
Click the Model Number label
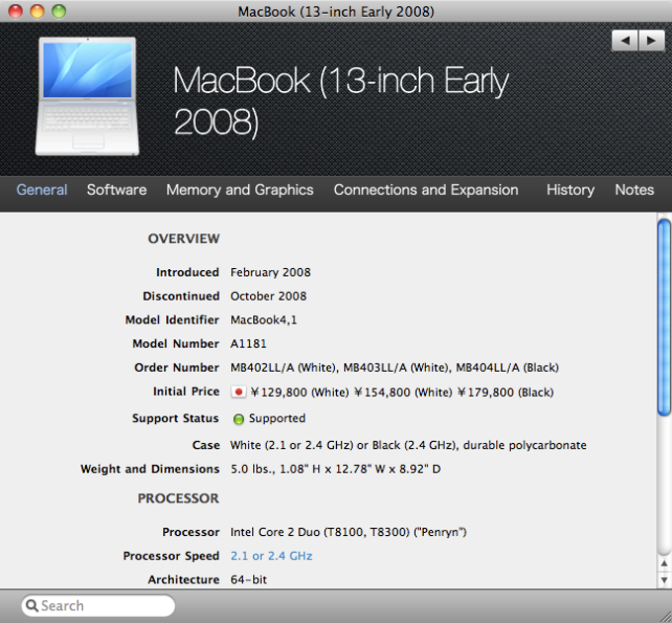[176, 343]
